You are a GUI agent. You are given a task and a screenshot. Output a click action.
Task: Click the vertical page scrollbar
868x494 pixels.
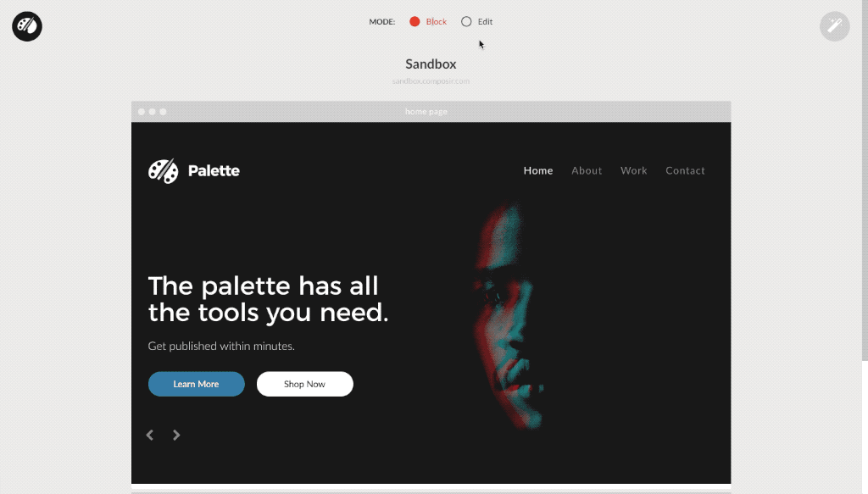[865, 180]
